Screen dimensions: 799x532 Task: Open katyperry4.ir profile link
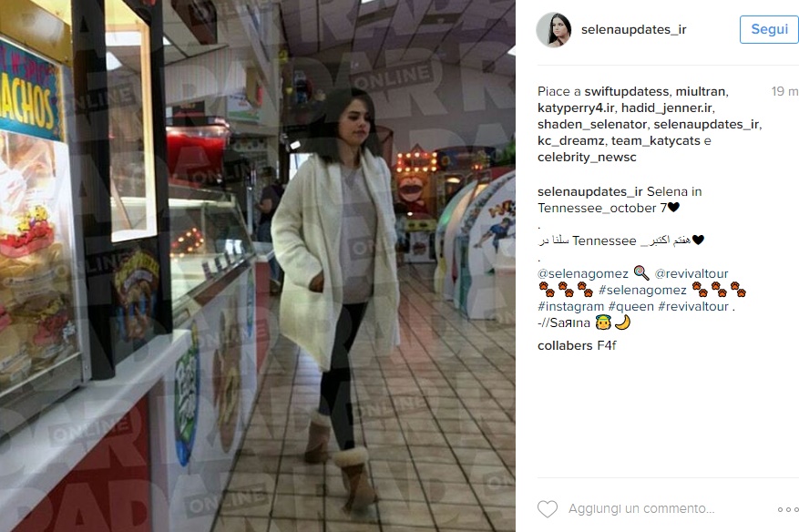(576, 108)
